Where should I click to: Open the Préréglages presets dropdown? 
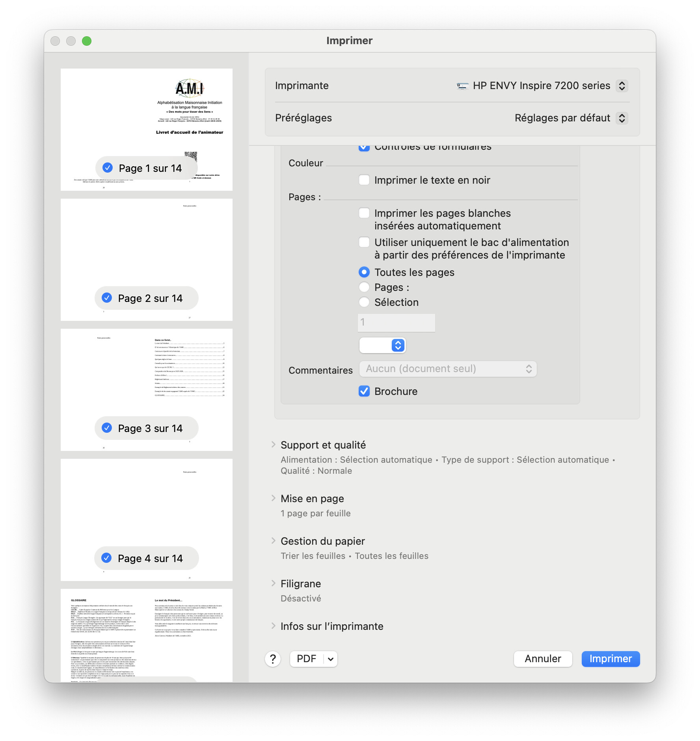click(x=622, y=118)
